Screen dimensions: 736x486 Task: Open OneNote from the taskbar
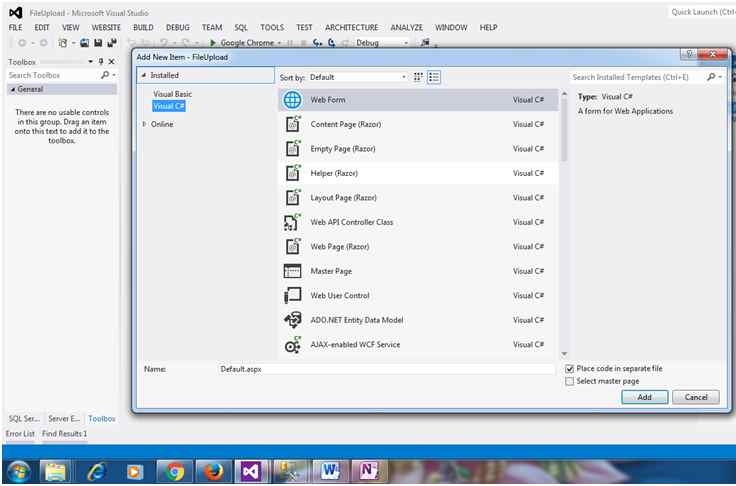tap(369, 471)
